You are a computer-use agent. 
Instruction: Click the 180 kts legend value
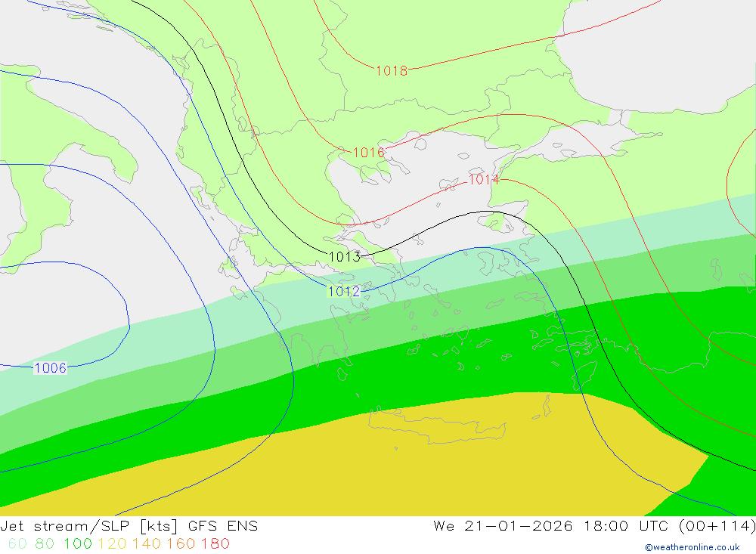point(215,543)
